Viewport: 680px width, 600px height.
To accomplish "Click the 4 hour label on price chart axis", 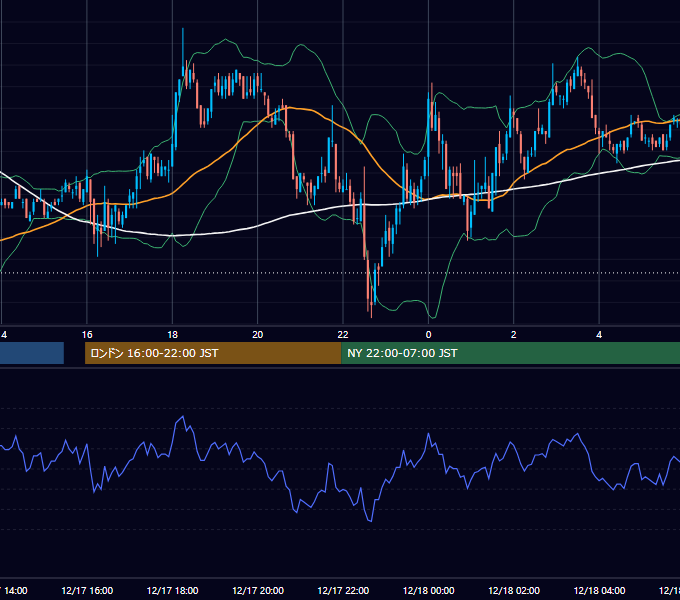I will coord(599,335).
